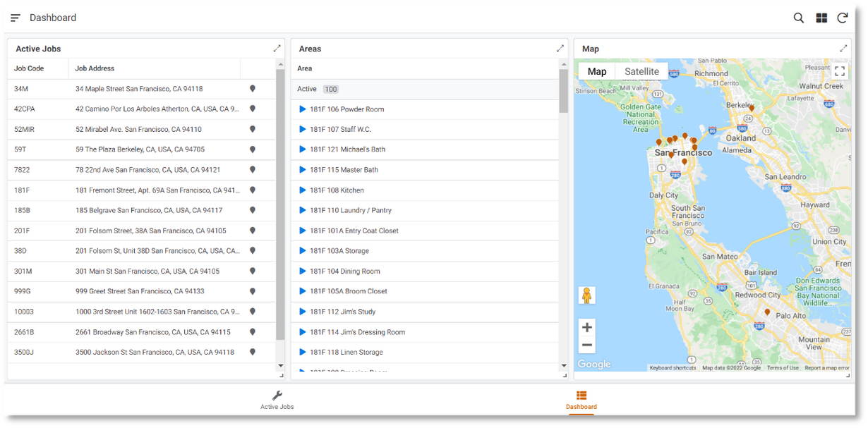Toggle map fullscreen view

click(x=839, y=71)
